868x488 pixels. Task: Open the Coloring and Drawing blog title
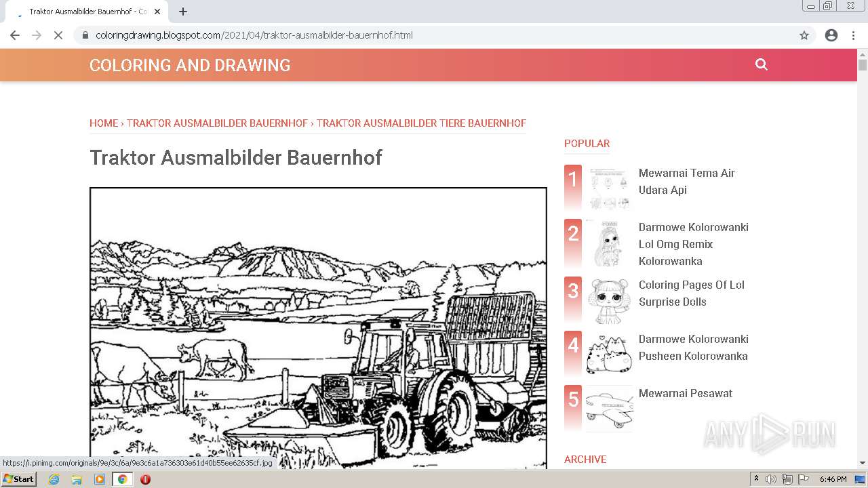(190, 65)
